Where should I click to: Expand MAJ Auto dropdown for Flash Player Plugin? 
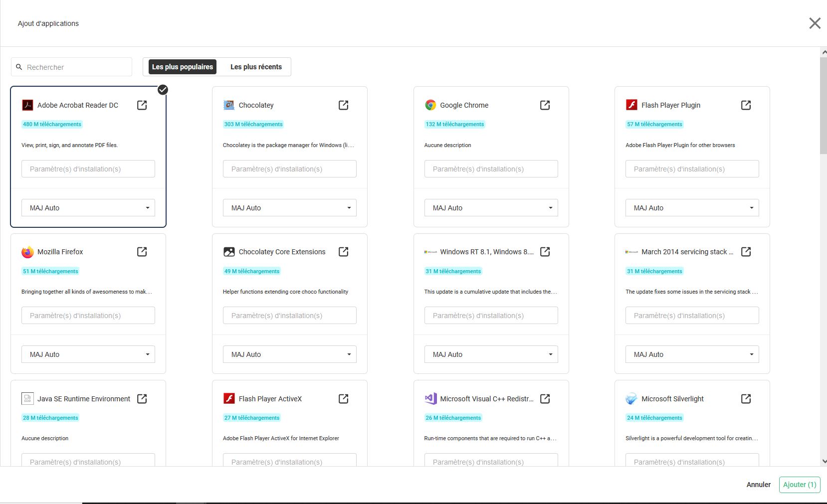click(x=692, y=208)
